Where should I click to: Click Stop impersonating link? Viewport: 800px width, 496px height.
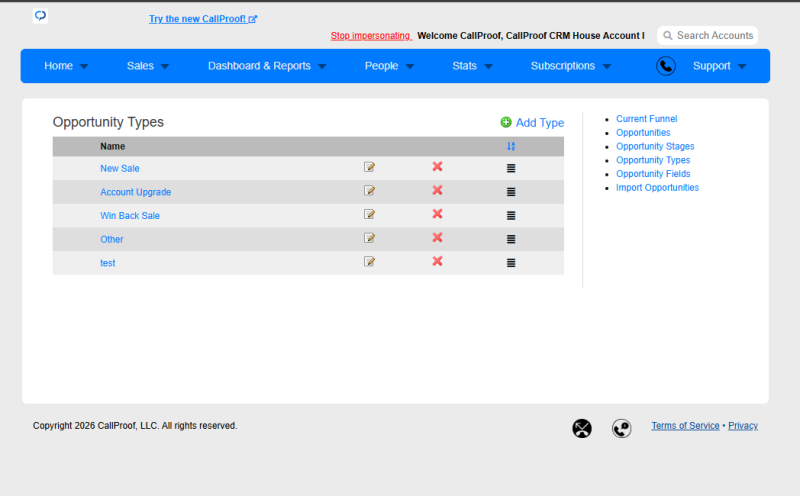click(x=370, y=36)
